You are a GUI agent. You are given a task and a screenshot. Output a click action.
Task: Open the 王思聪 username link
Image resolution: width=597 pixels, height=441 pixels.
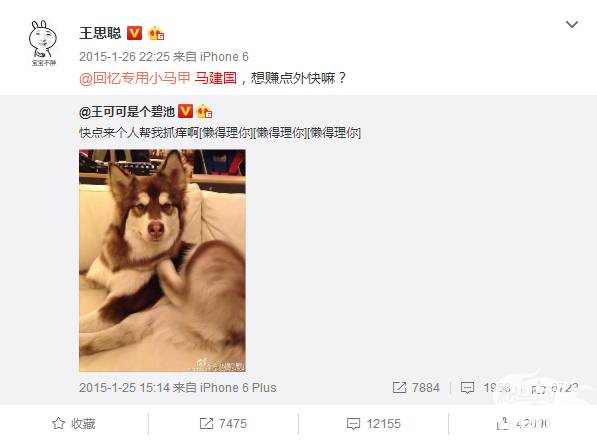click(100, 34)
